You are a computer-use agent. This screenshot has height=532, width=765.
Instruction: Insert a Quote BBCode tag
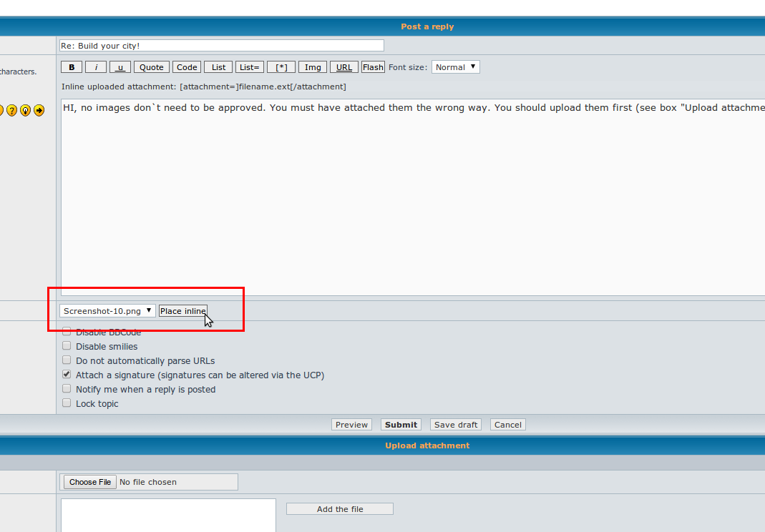pyautogui.click(x=151, y=67)
